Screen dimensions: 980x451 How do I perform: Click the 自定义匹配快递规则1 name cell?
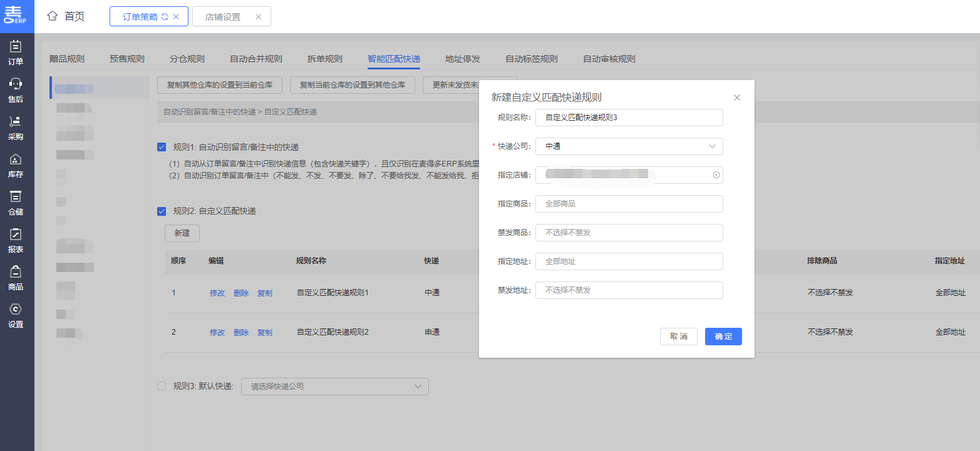point(333,293)
